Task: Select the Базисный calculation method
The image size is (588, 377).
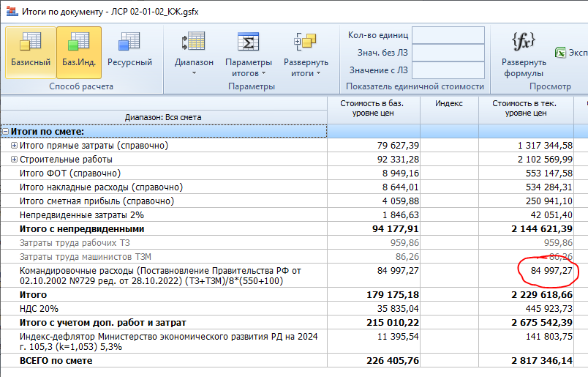Action: tap(31, 53)
